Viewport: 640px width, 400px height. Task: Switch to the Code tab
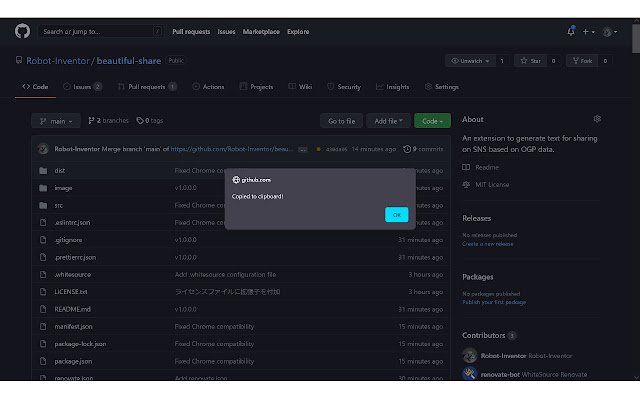coord(36,87)
